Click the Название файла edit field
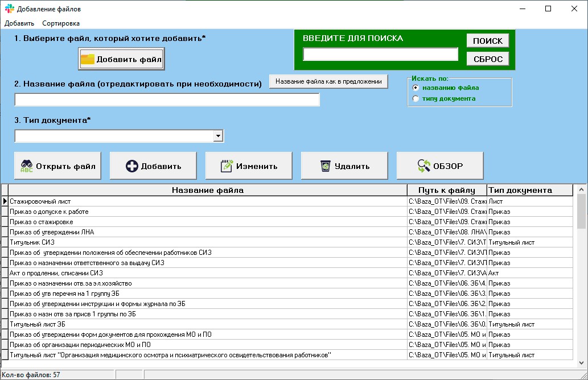The width and height of the screenshot is (588, 380). [x=167, y=100]
